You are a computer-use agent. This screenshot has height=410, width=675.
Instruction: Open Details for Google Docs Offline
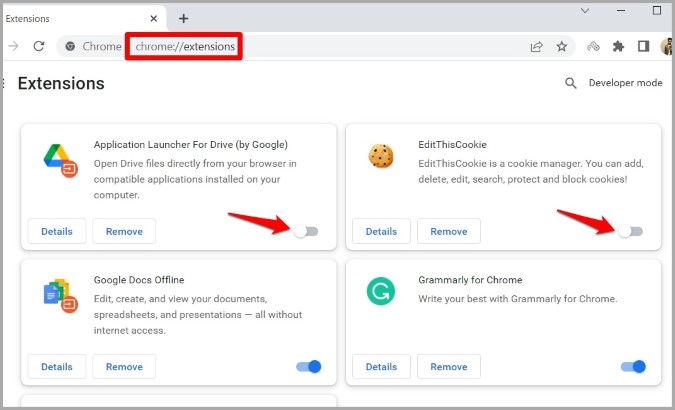click(57, 367)
